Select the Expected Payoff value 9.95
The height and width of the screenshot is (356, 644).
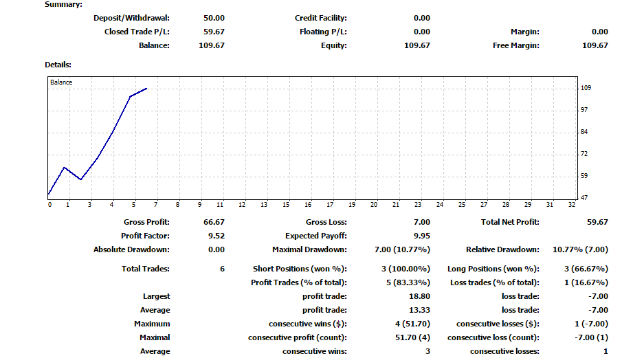click(422, 236)
